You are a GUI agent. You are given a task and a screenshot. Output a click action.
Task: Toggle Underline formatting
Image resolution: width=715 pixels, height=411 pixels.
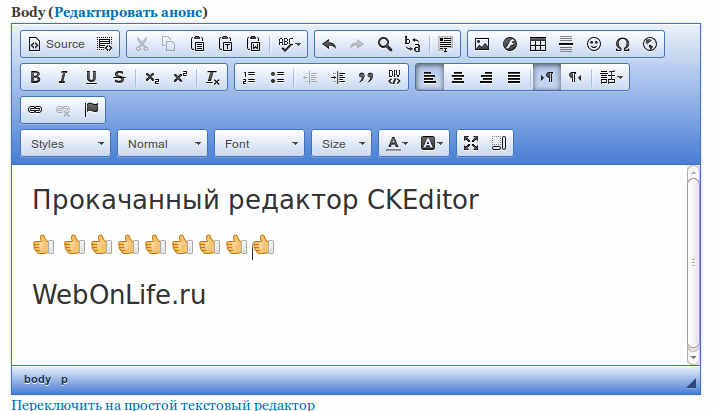click(x=91, y=77)
